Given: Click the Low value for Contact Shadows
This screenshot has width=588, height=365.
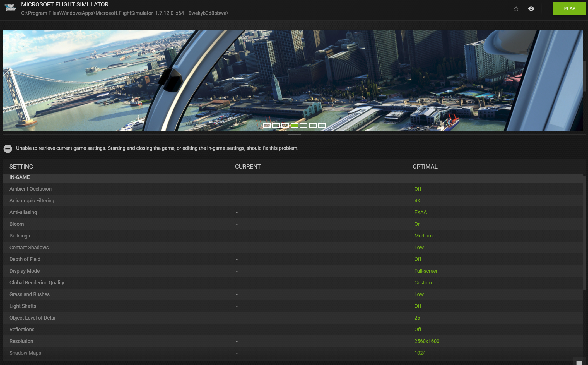Looking at the screenshot, I should [419, 248].
